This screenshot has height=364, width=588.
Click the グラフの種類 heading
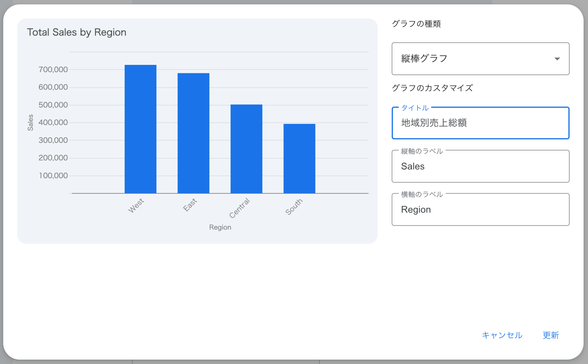click(x=416, y=24)
